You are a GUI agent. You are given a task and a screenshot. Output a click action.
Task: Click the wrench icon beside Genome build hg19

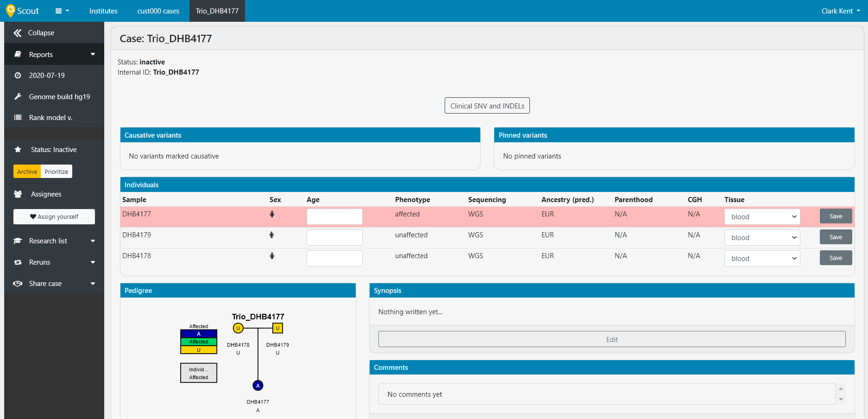click(18, 96)
